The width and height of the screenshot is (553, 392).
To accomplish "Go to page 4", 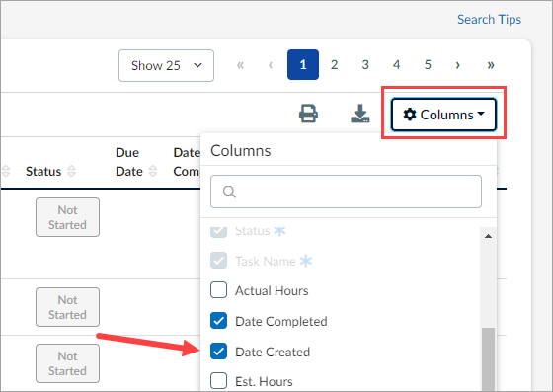I will pos(396,65).
